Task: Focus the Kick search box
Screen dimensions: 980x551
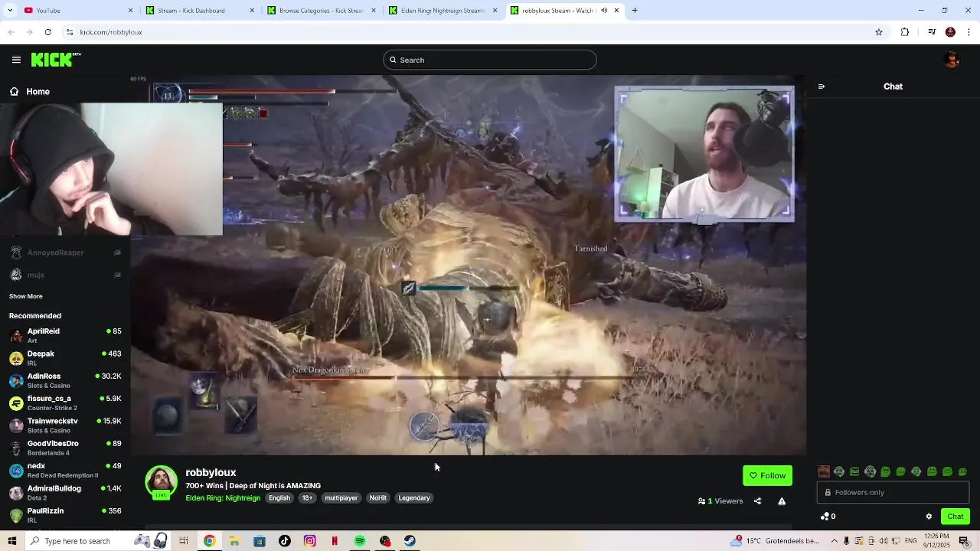Action: click(490, 60)
